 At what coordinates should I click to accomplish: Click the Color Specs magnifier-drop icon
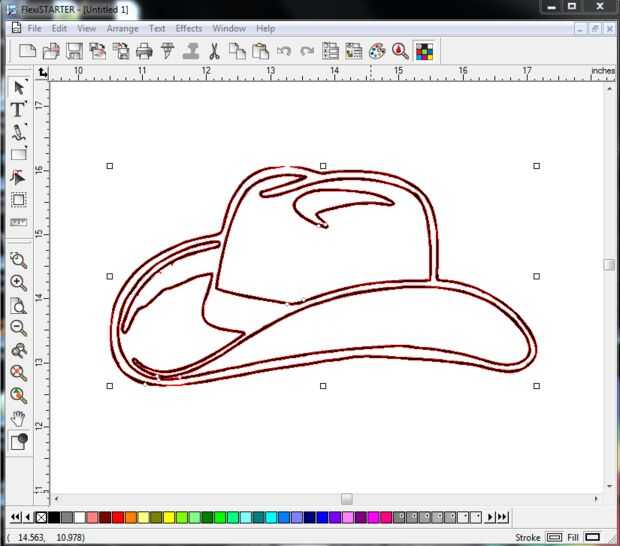click(x=400, y=51)
